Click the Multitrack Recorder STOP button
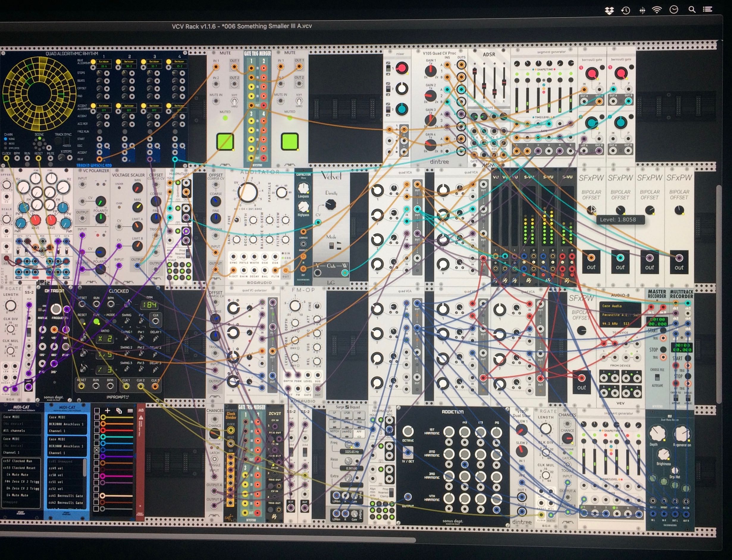 687,376
